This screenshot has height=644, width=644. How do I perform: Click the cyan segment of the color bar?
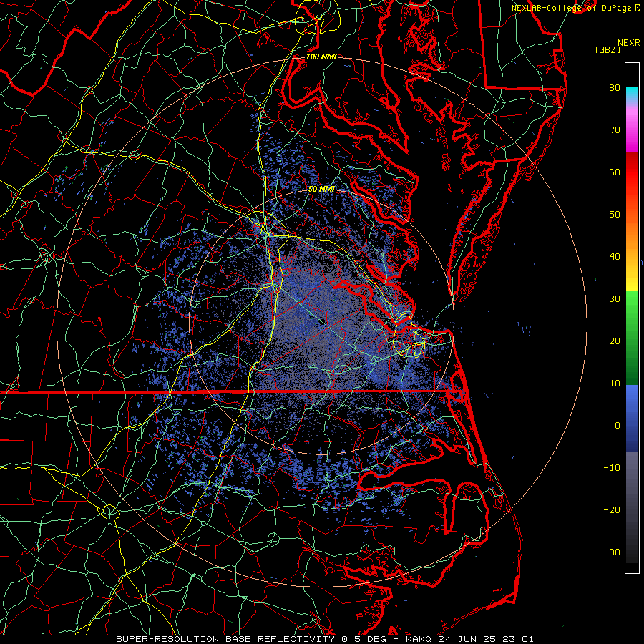tap(632, 94)
